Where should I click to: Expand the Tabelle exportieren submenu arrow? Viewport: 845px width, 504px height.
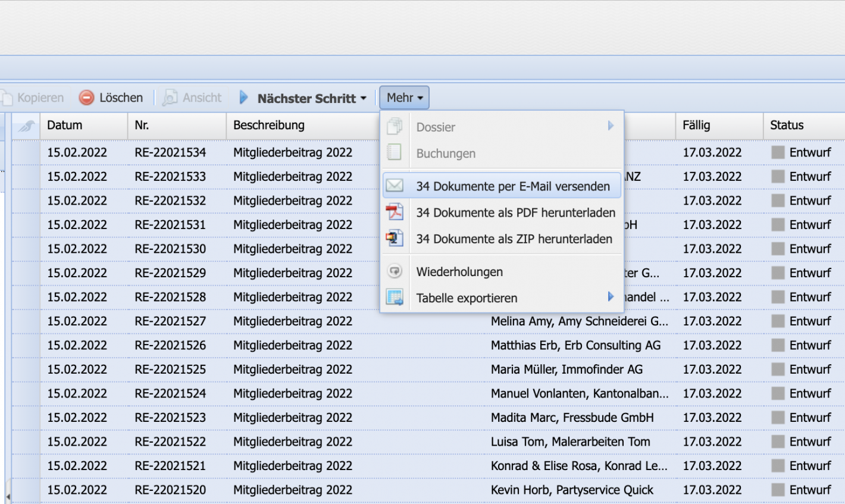(610, 298)
